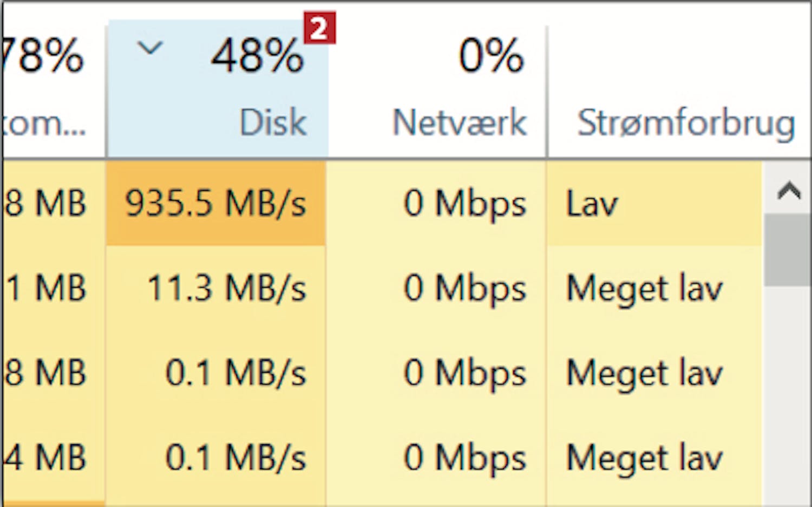812x507 pixels.
Task: Select the third row 0.1 MB/s cell
Action: (235, 373)
